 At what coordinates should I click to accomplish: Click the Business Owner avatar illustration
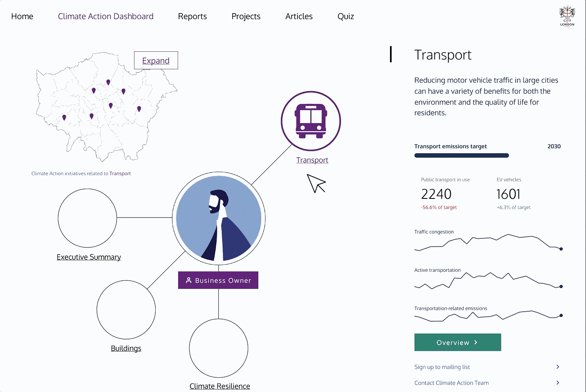pyautogui.click(x=218, y=218)
